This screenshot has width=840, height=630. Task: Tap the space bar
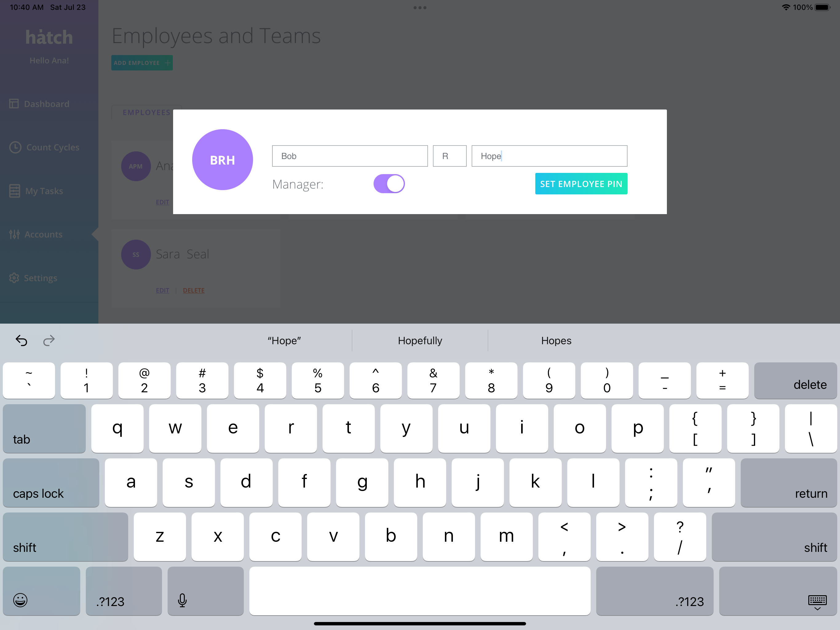420,591
